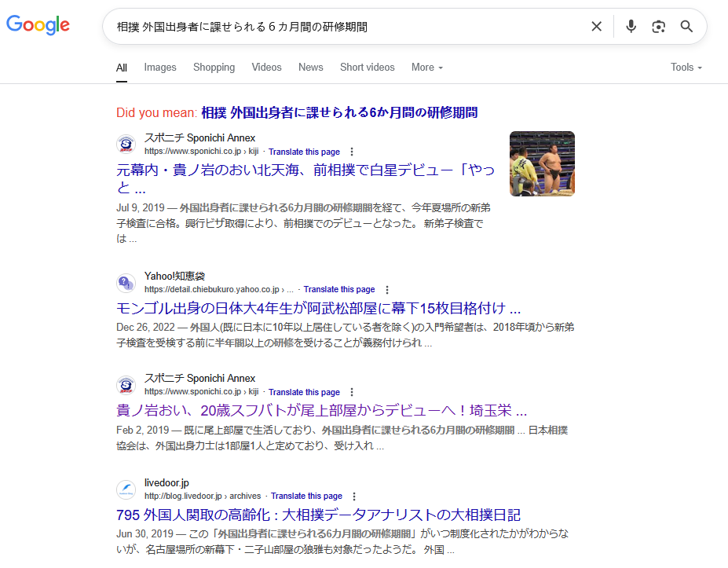
Task: Translate the livedoor.jp result page
Action: tap(306, 496)
